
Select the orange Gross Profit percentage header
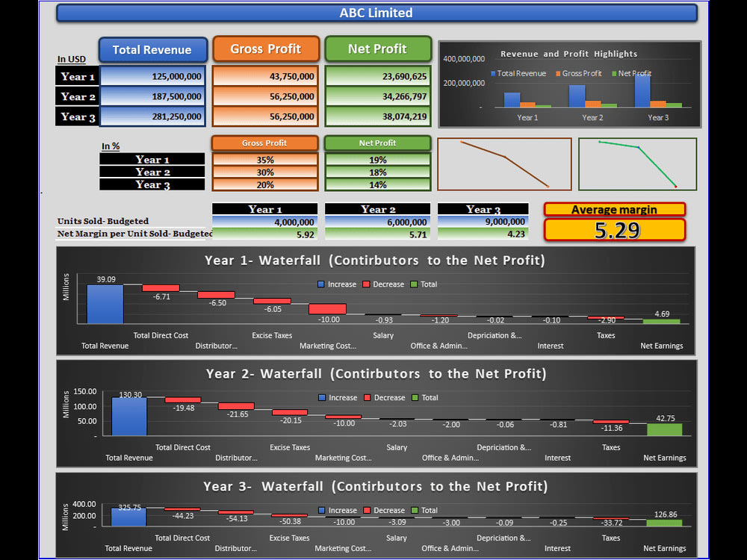click(x=265, y=143)
